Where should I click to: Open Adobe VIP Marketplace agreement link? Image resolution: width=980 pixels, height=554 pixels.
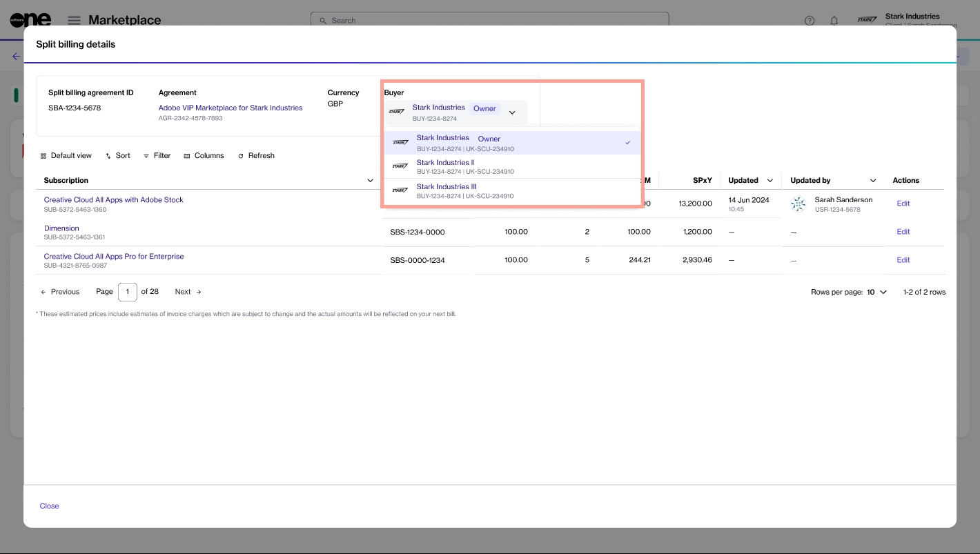pyautogui.click(x=231, y=108)
